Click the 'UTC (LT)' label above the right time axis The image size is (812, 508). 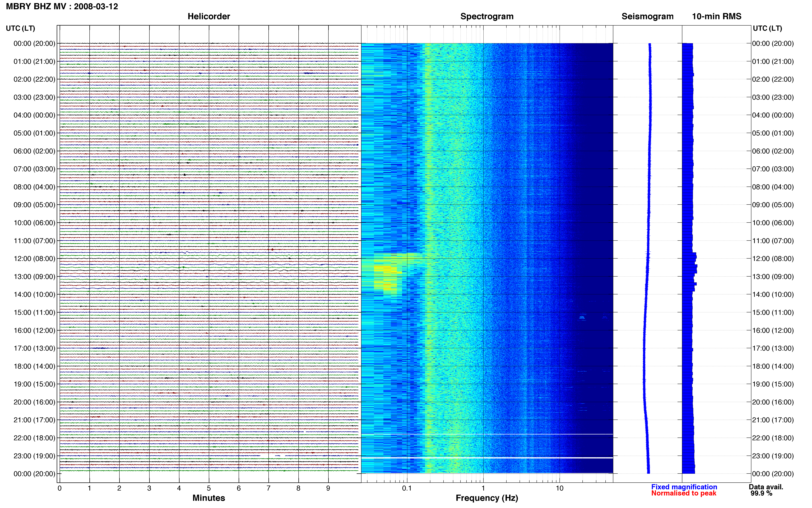click(767, 28)
